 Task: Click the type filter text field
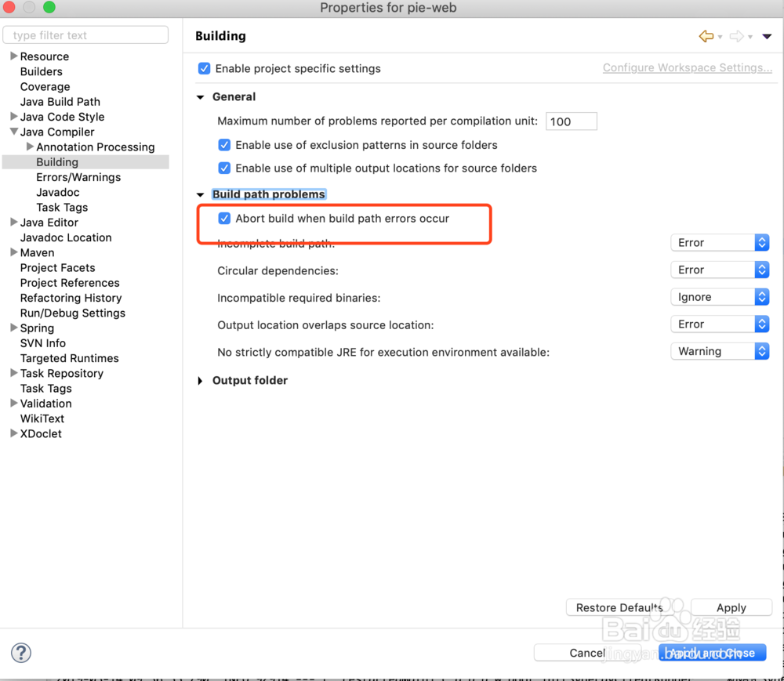(86, 35)
